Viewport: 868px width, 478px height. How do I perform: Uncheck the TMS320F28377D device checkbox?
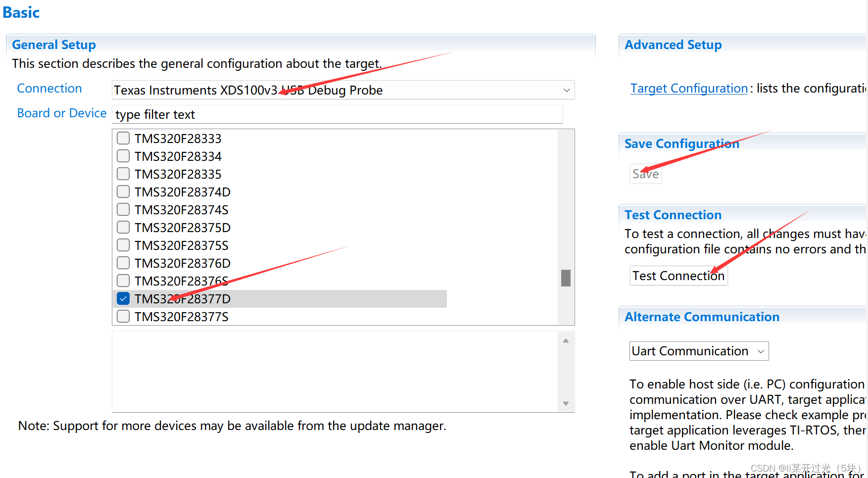[123, 298]
